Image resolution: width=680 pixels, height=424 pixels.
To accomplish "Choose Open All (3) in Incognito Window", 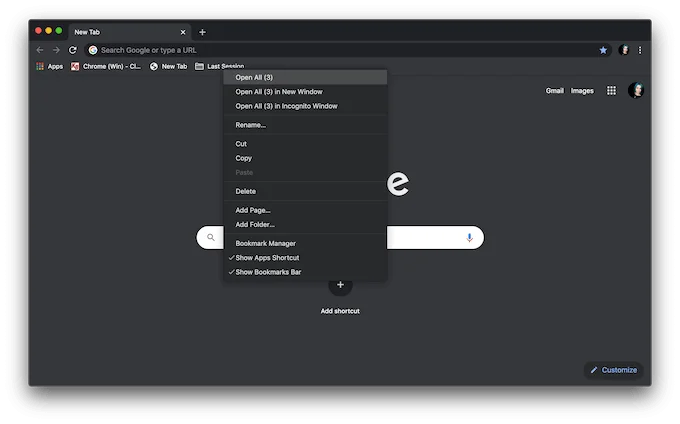I will tap(305, 106).
